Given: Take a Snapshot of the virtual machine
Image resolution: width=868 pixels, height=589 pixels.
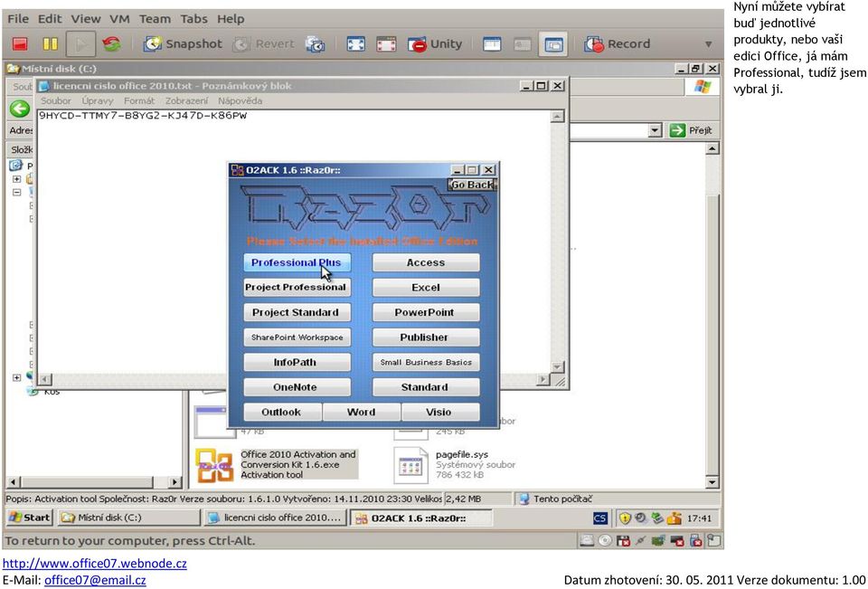Looking at the screenshot, I should point(183,43).
